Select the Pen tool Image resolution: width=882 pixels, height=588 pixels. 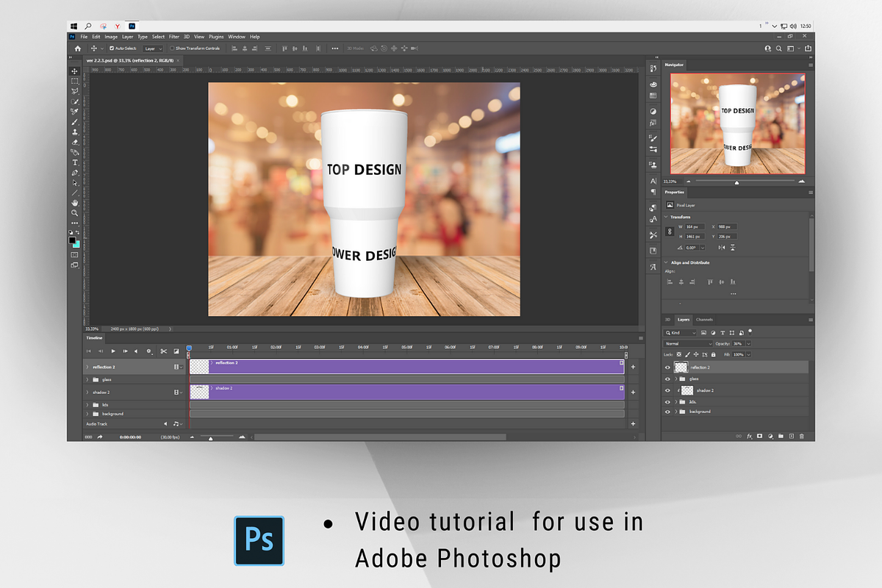(75, 173)
